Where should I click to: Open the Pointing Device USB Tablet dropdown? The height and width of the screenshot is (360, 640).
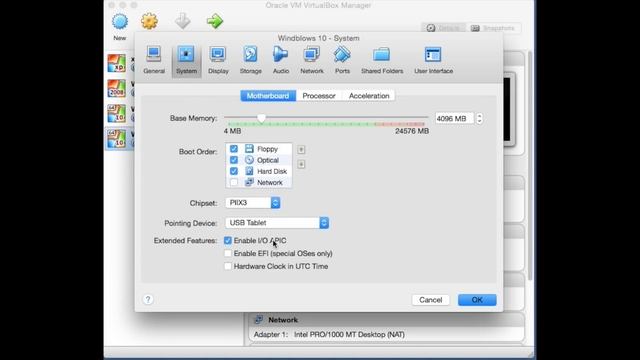point(277,223)
